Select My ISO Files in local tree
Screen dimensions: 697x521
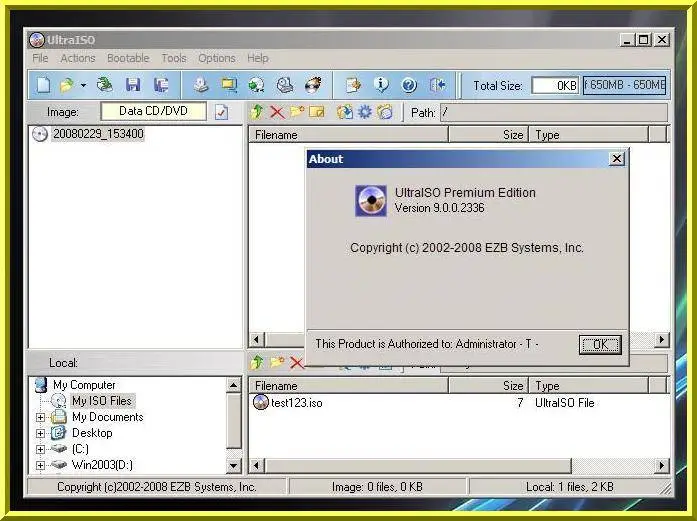102,401
